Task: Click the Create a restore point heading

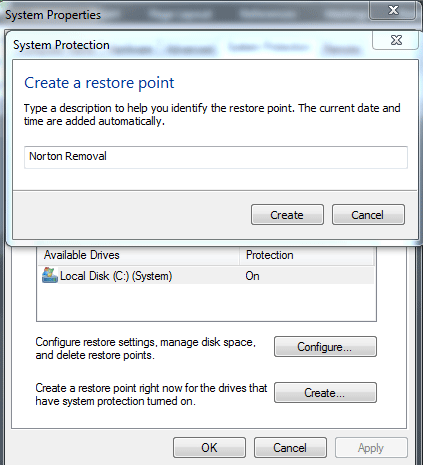Action: point(99,83)
